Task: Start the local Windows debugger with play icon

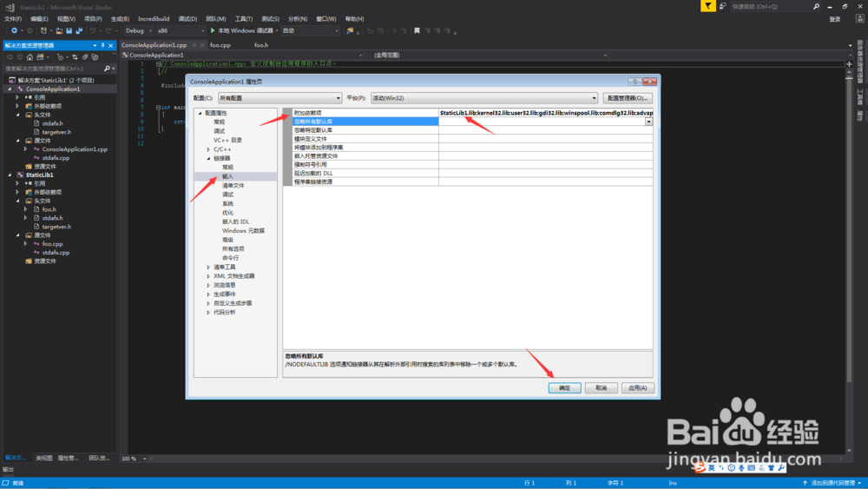Action: click(242, 31)
